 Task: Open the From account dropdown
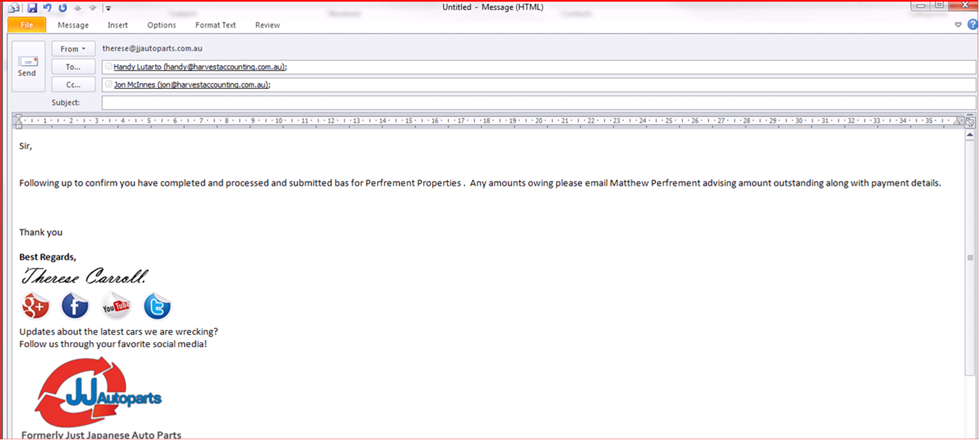click(x=73, y=49)
